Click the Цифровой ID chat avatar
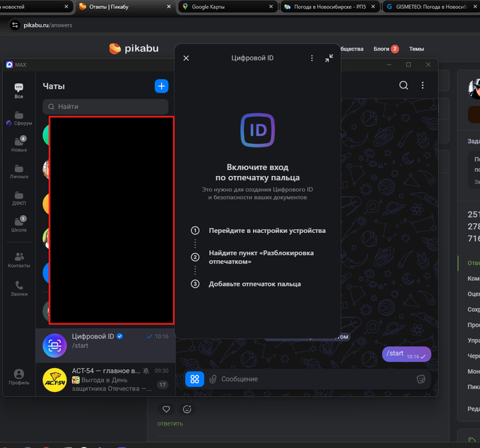Screen dimensions: 480x448 [54, 345]
